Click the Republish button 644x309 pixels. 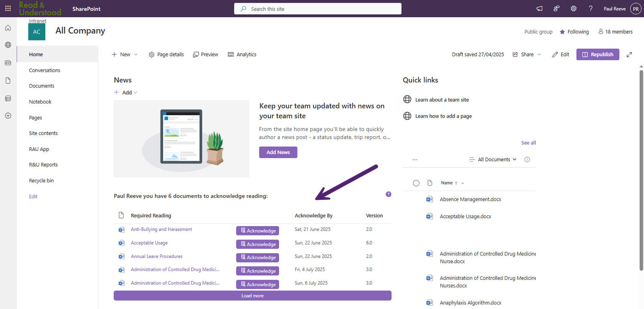(x=598, y=54)
